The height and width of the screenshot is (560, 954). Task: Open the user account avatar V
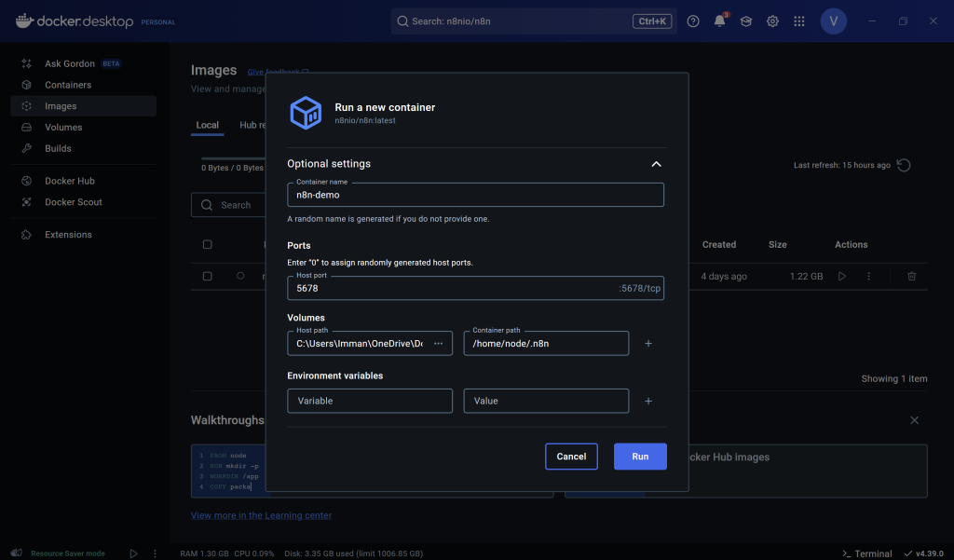(834, 21)
